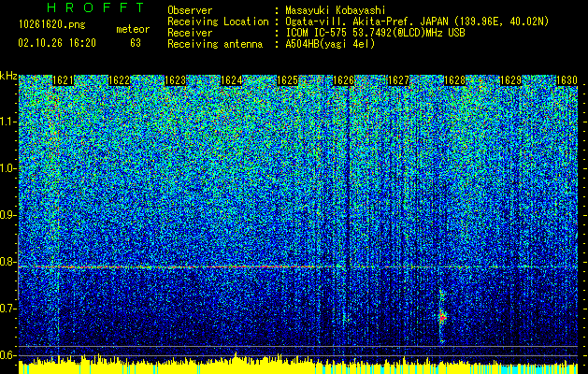Click the 1630 time marker
The image size is (588, 374).
coord(566,80)
